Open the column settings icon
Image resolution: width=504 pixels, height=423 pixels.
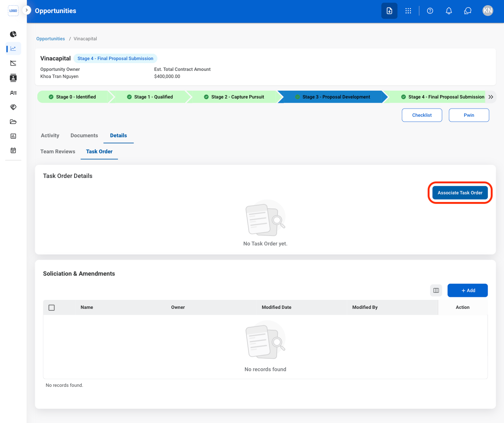click(436, 291)
